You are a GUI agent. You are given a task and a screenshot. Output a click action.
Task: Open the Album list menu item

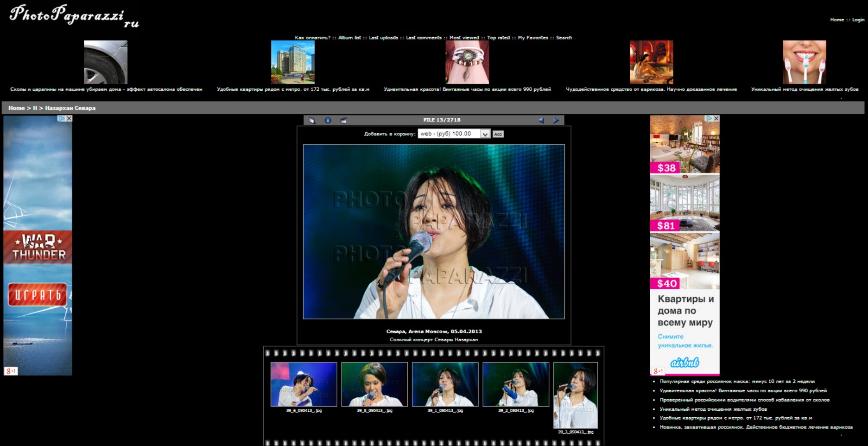click(349, 38)
